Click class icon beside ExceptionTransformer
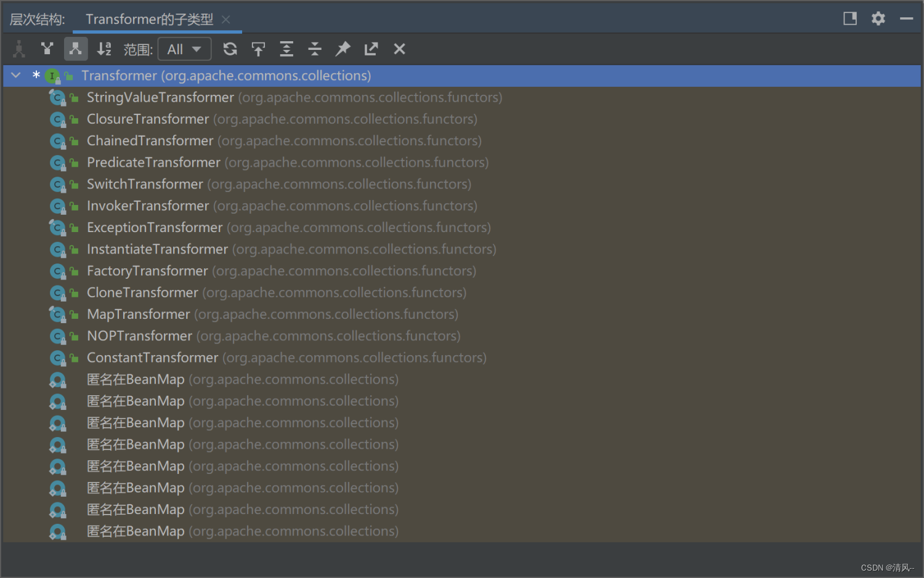The image size is (924, 578). coord(57,228)
